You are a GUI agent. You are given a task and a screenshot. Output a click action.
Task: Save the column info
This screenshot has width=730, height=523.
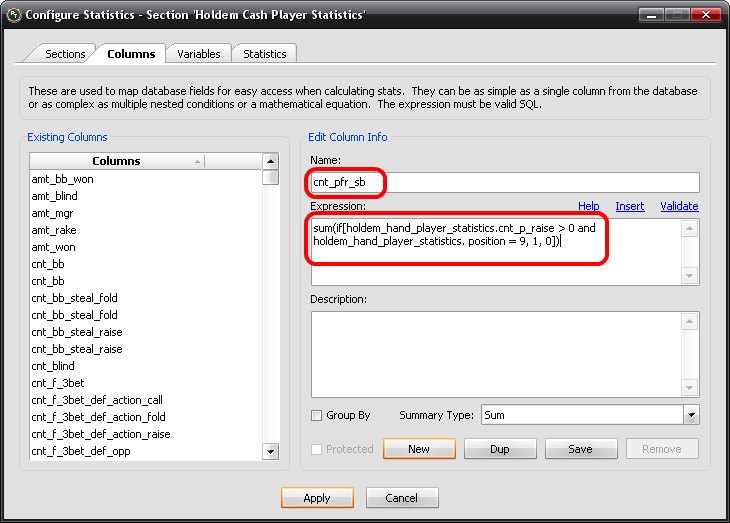[x=580, y=449]
